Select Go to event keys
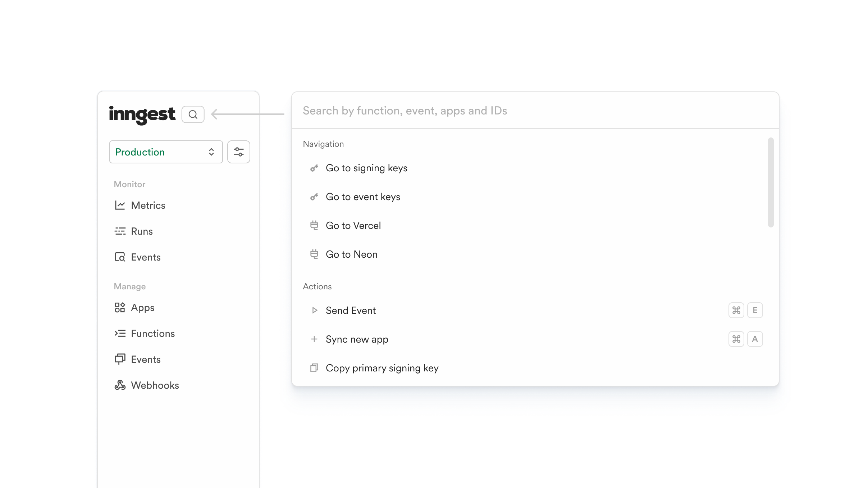868x488 pixels. (362, 196)
